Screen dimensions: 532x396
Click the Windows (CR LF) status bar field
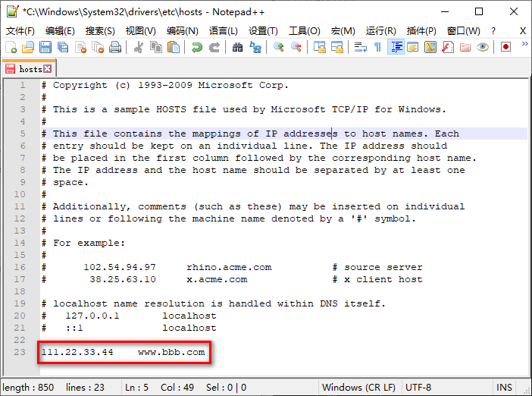(x=358, y=387)
